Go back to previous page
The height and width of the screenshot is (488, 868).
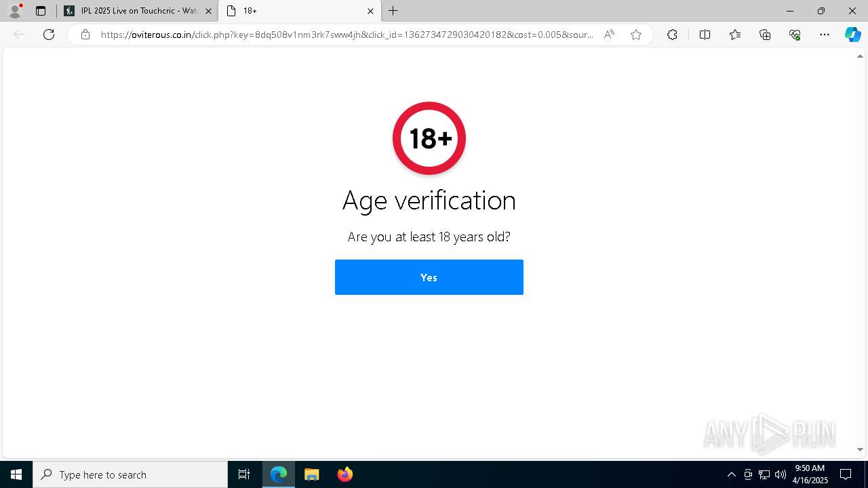pyautogui.click(x=19, y=35)
